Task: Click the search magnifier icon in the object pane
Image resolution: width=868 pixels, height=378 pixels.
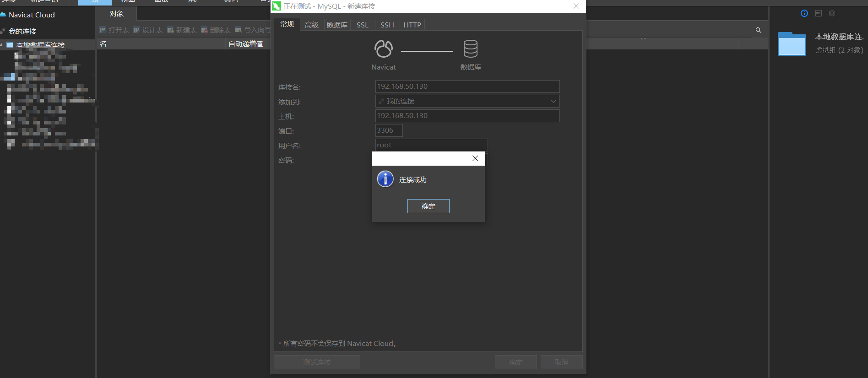Action: point(759,30)
